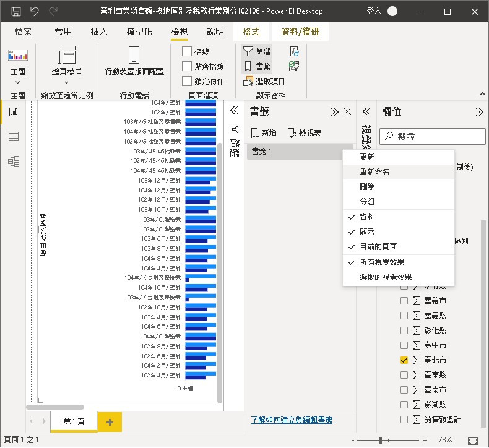Switch to the report view in sidebar
This screenshot has width=489, height=448.
[14, 112]
